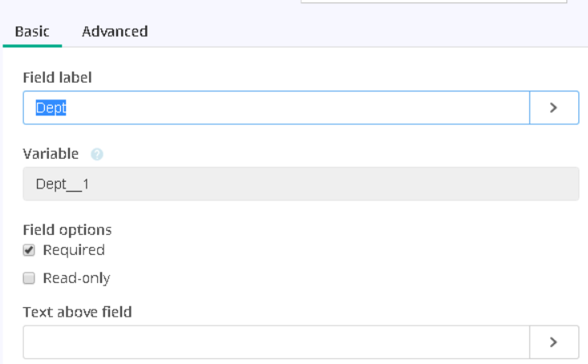Click the highlighted Dept text
The image size is (588, 364).
coord(51,108)
